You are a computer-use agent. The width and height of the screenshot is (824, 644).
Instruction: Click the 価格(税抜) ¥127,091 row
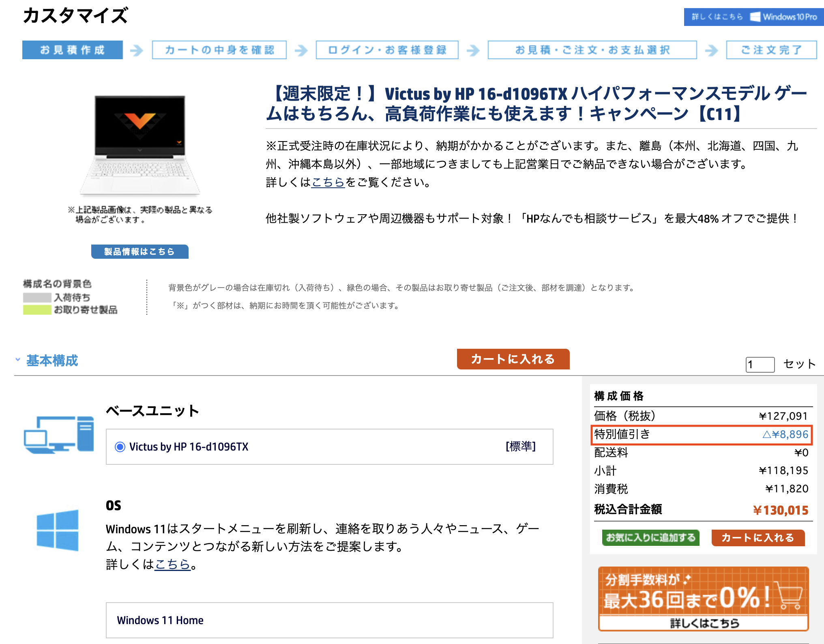click(x=702, y=416)
